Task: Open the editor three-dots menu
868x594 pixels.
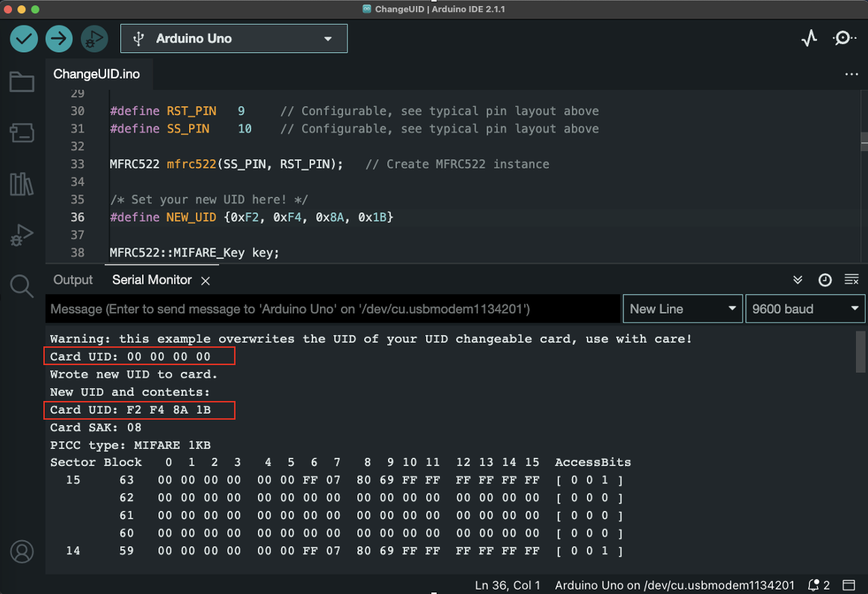Action: [852, 74]
